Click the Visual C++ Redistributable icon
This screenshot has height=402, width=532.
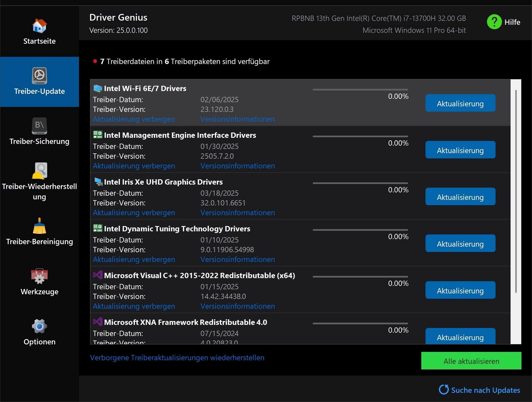coord(98,275)
